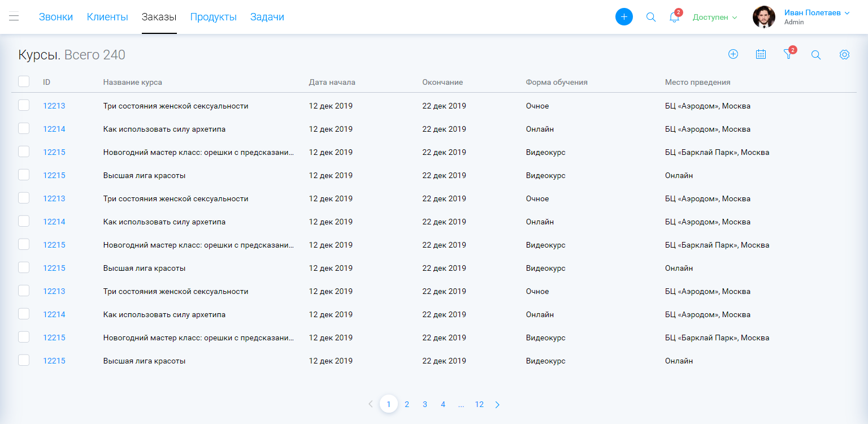Sort by the Дата начала column header
The image size is (868, 424).
click(x=332, y=82)
